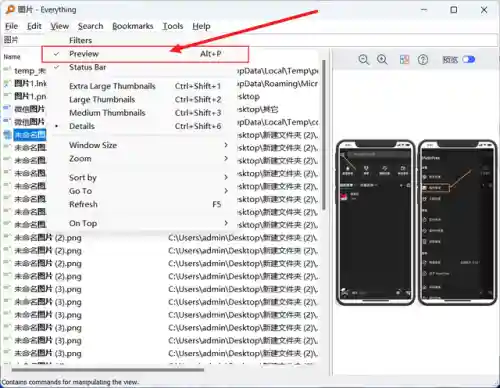Click the icon of temp_ file row
The width and height of the screenshot is (500, 388).
[x=7, y=70]
